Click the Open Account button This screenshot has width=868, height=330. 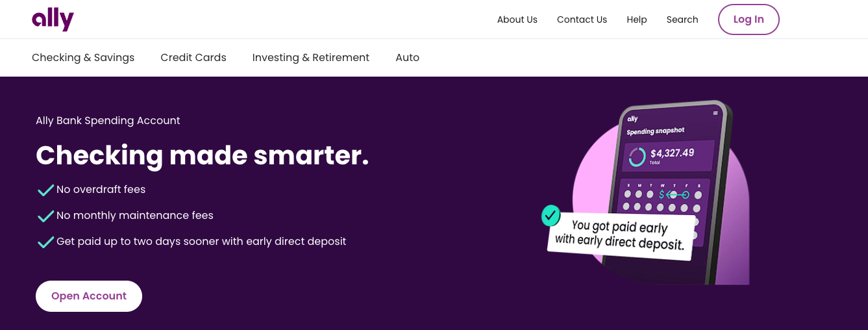[x=89, y=296]
